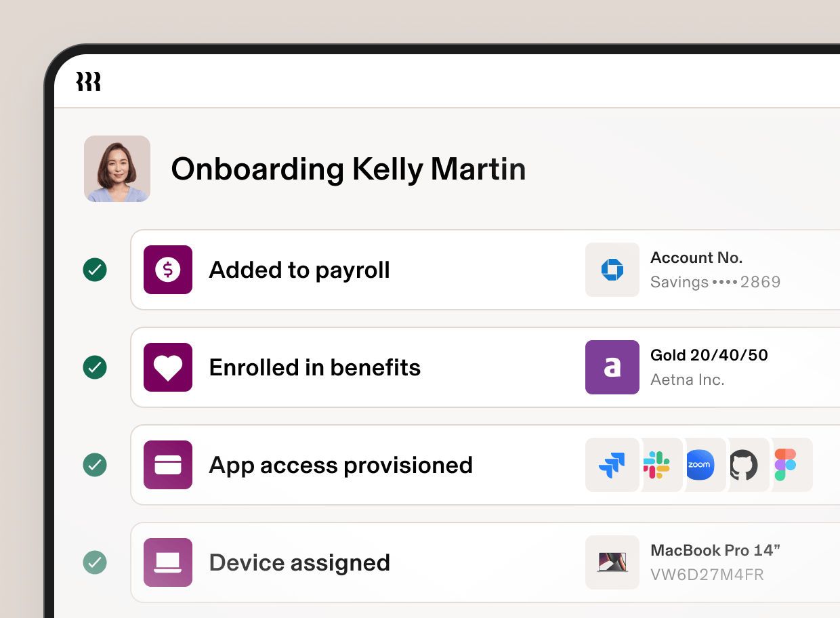The width and height of the screenshot is (840, 618).
Task: Open the Jira app icon
Action: pyautogui.click(x=612, y=465)
